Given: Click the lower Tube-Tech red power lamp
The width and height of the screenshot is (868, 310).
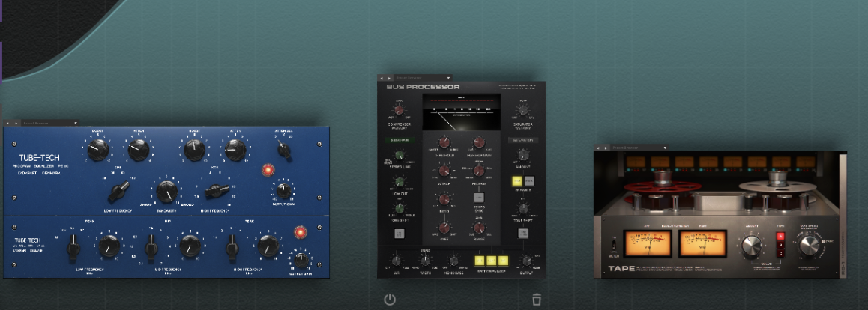Looking at the screenshot, I should [301, 232].
